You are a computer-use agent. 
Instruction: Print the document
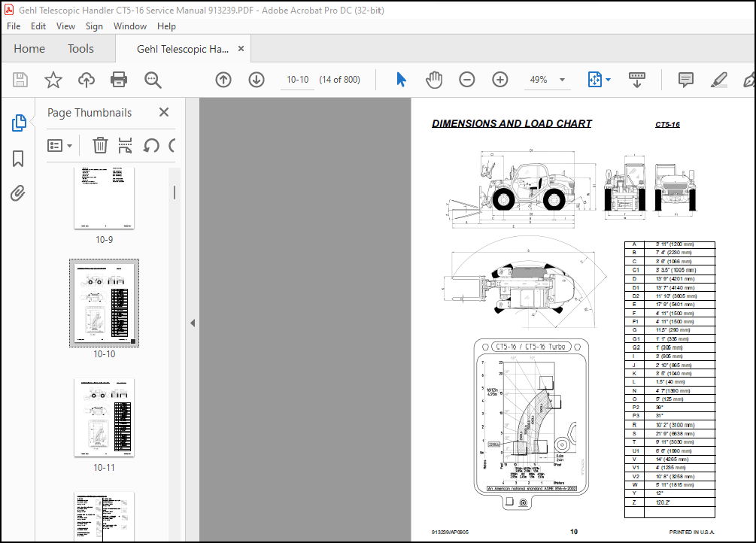(x=119, y=80)
